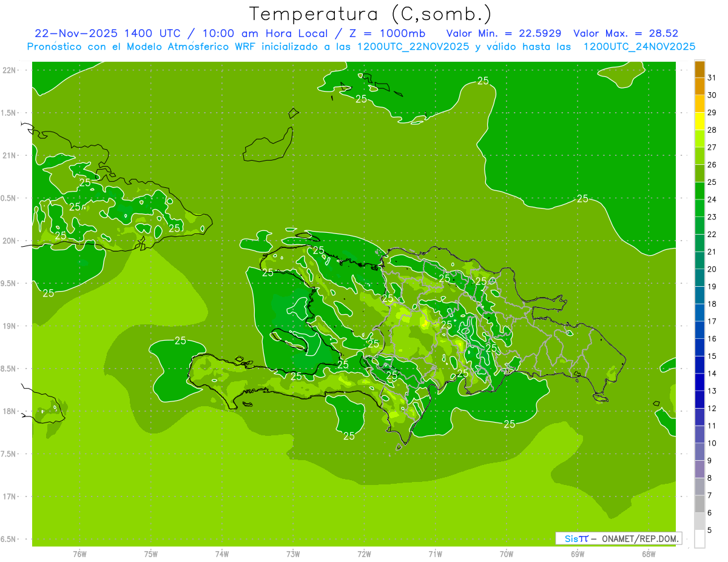This screenshot has height=562, width=728.
Task: Click the legend value '31'
Action: (712, 78)
